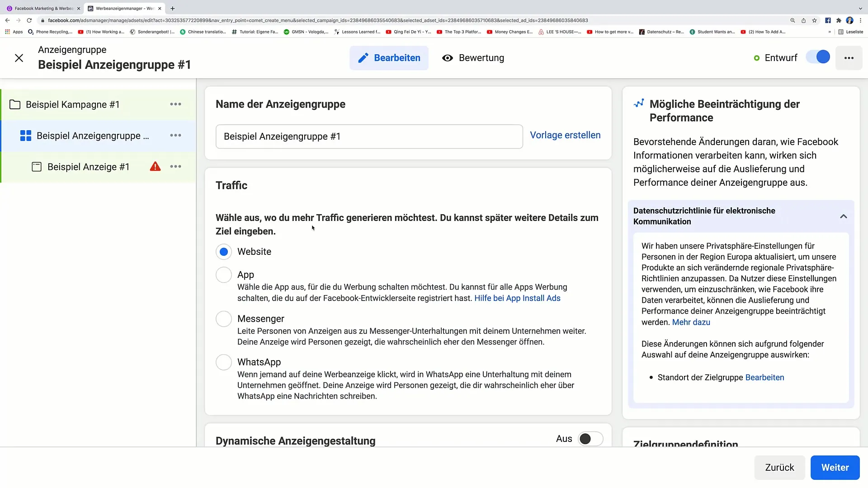The image size is (868, 488).
Task: Click the ad set grid icon for Beispiel Anzeigengruppe
Action: coord(25,135)
